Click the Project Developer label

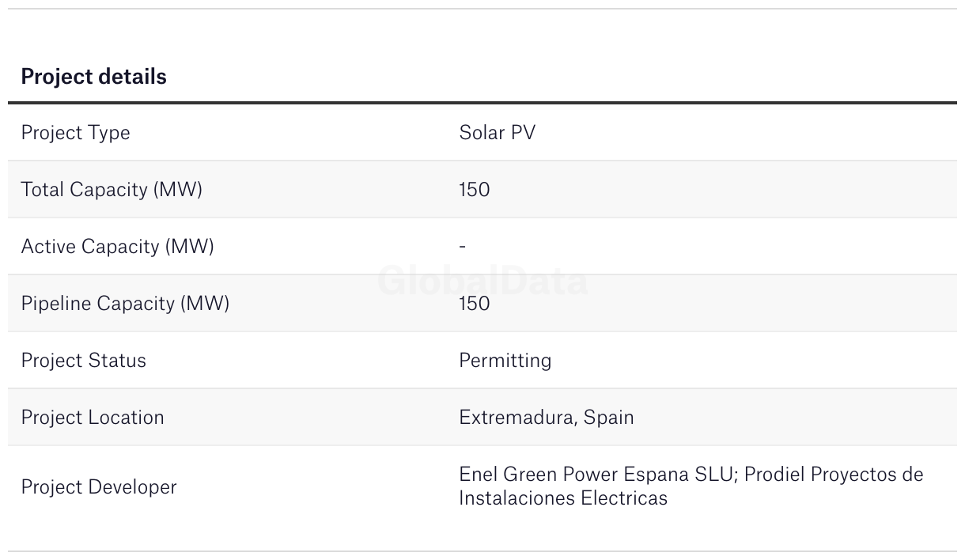click(99, 487)
